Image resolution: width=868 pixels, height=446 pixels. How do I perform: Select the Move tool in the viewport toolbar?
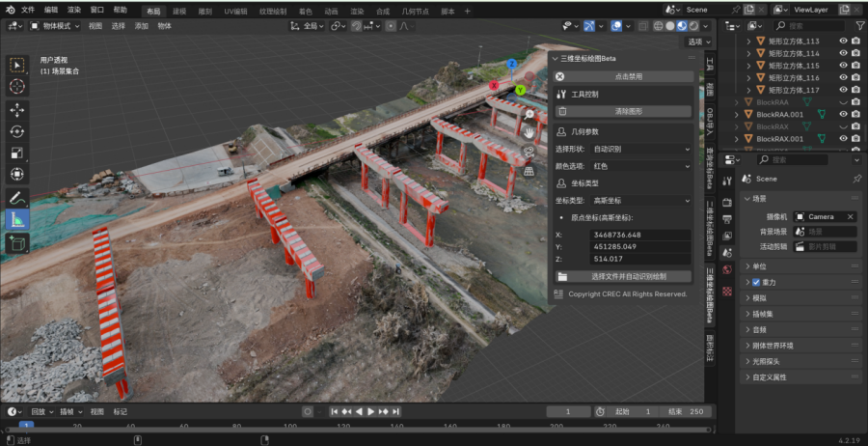point(17,109)
